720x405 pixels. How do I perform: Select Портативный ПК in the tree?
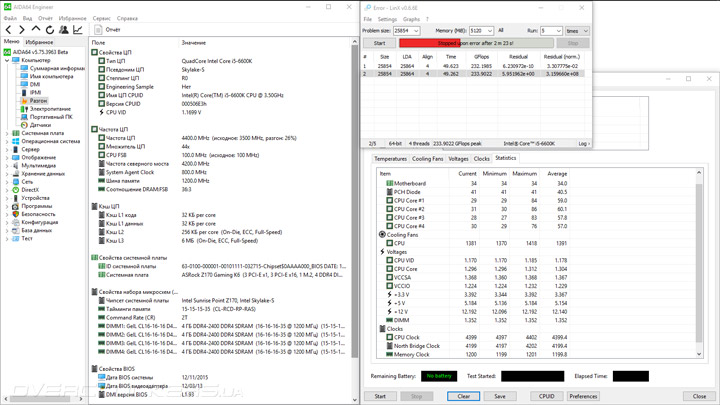pyautogui.click(x=51, y=117)
